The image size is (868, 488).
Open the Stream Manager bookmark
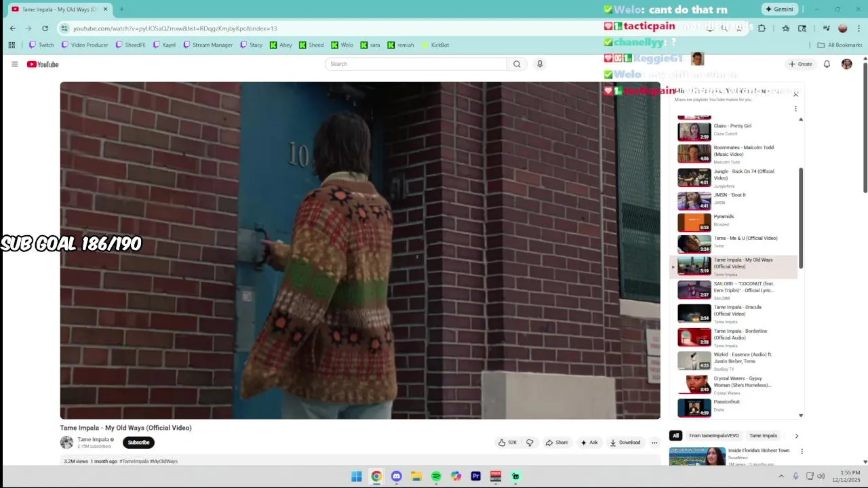[x=208, y=45]
